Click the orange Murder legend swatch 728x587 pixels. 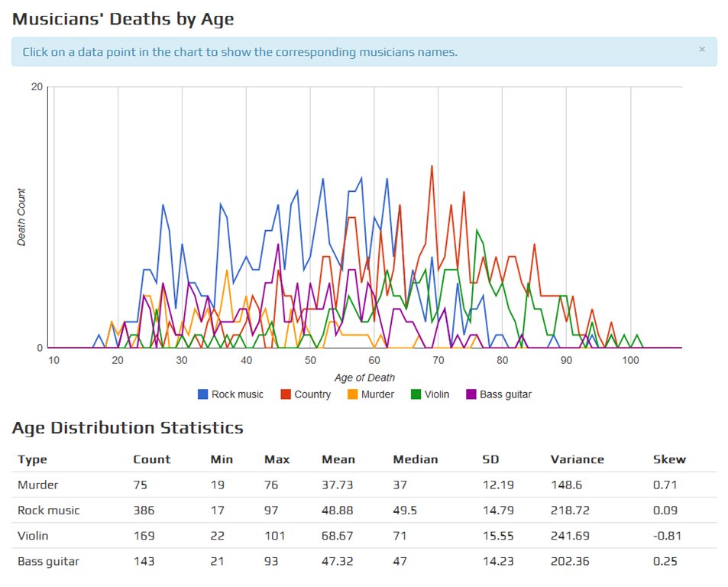(x=352, y=394)
